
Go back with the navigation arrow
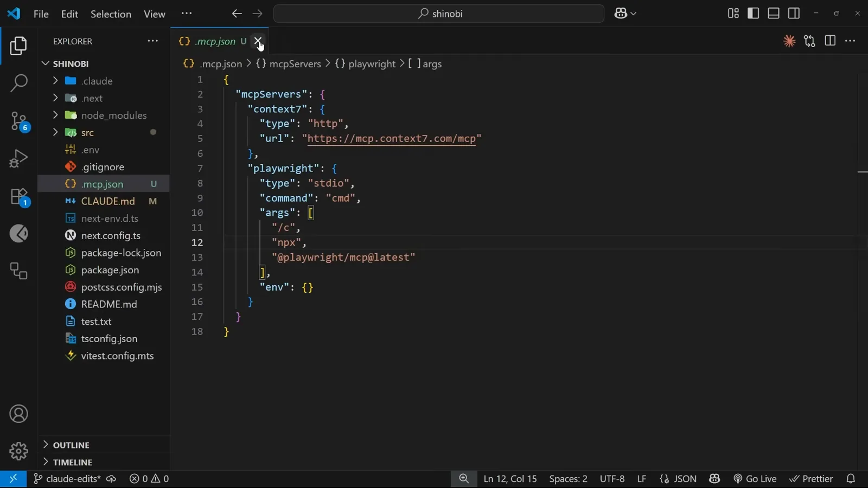click(237, 14)
